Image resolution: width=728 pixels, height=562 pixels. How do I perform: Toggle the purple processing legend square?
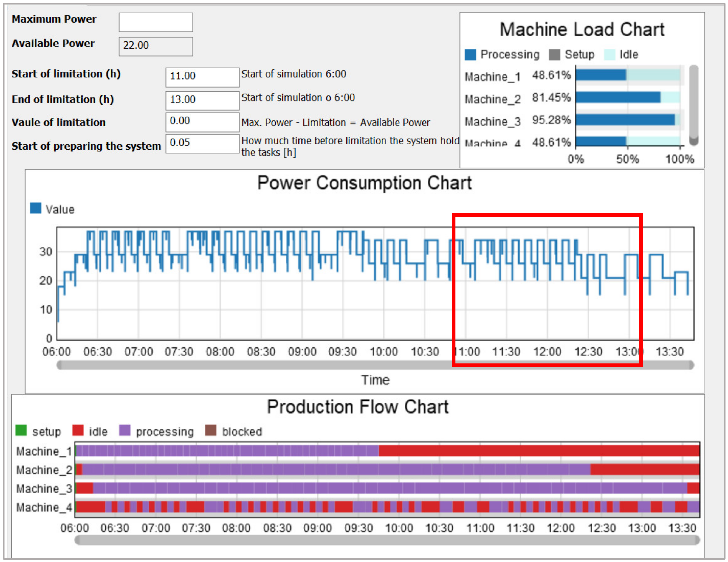pyautogui.click(x=125, y=430)
